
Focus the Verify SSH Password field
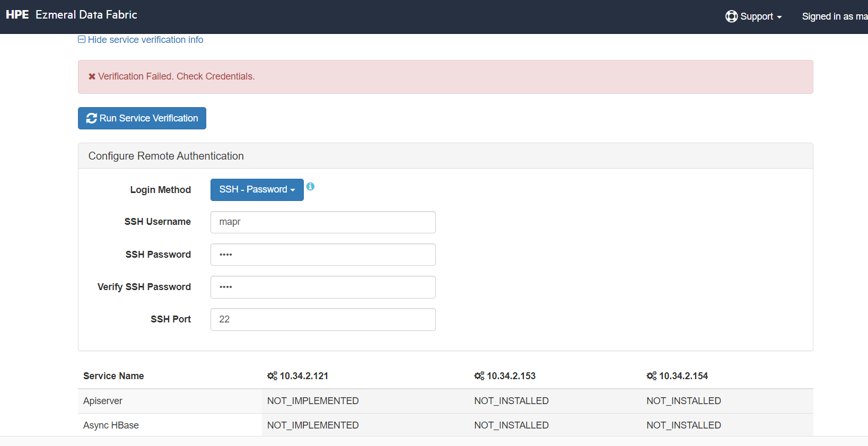pos(323,287)
